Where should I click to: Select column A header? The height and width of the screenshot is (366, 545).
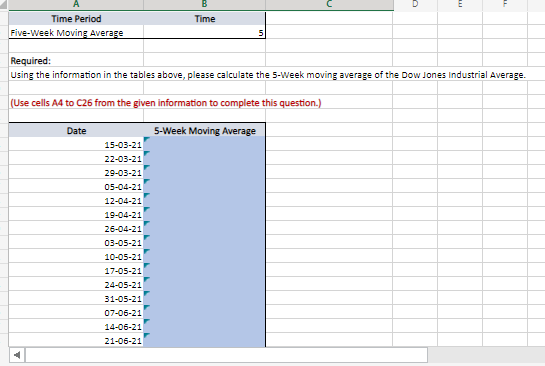tap(76, 5)
